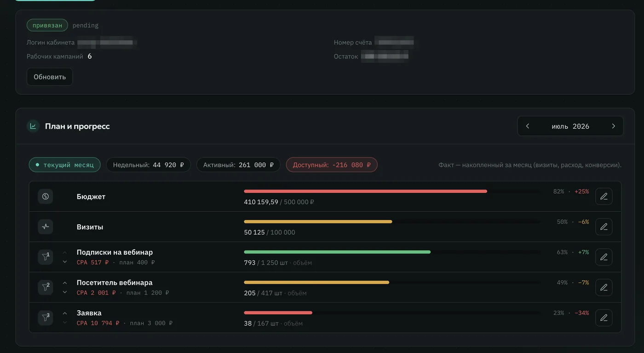Viewport: 644px width, 353px height.
Task: Click funnel icon 3 for Заявка
Action: (45, 318)
